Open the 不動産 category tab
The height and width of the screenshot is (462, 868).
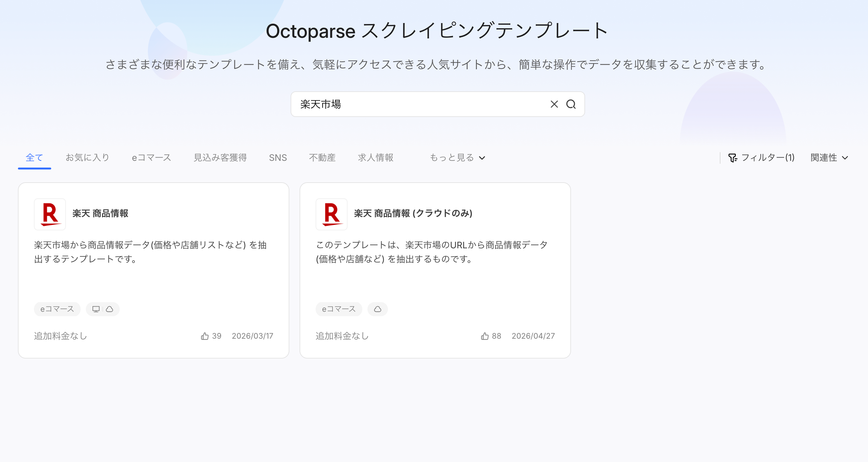322,158
